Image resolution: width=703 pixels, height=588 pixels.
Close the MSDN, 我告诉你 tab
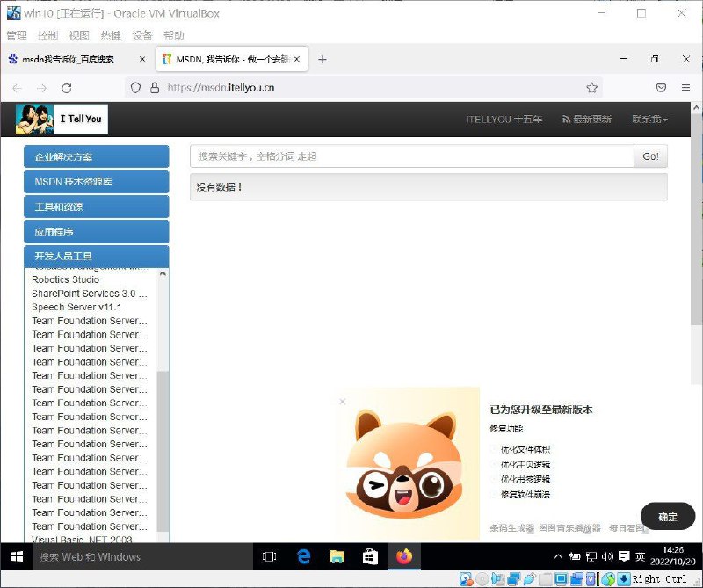[x=297, y=59]
